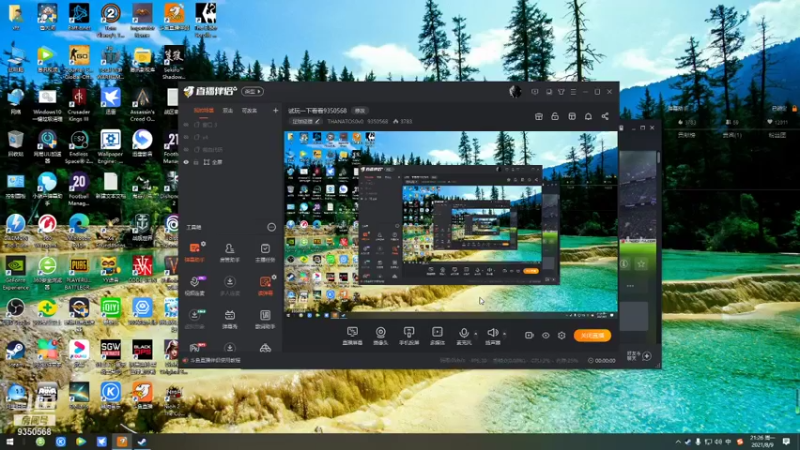Viewport: 800px width, 450px height.
Task: Show the v4 source via its eye icon
Action: pos(186,137)
